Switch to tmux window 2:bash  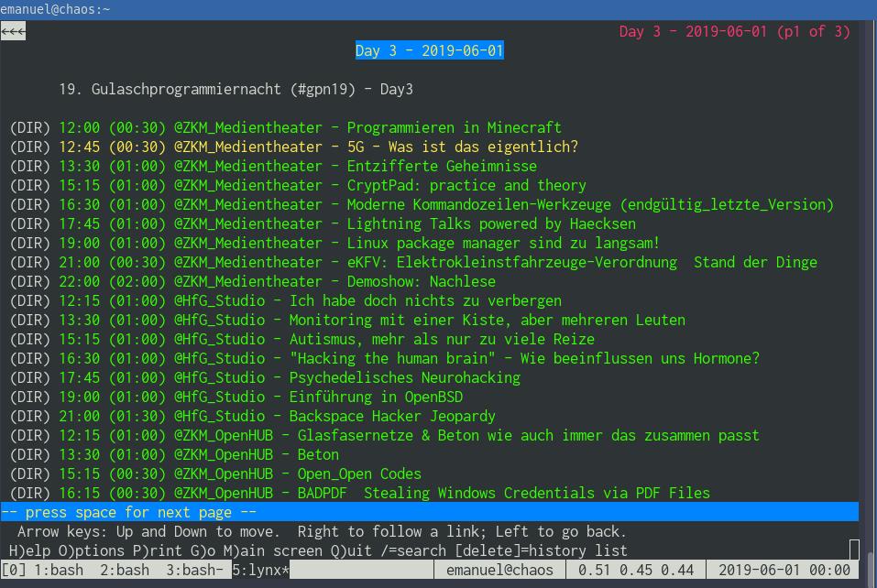click(124, 570)
